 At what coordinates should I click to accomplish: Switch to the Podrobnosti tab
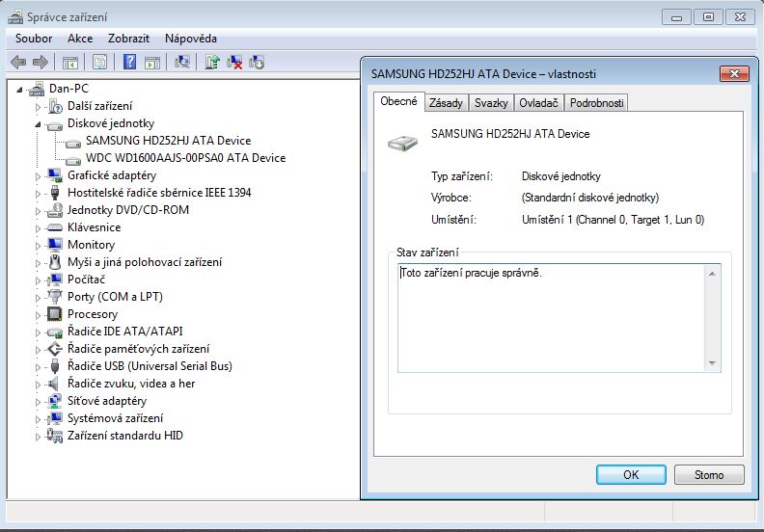pyautogui.click(x=596, y=103)
